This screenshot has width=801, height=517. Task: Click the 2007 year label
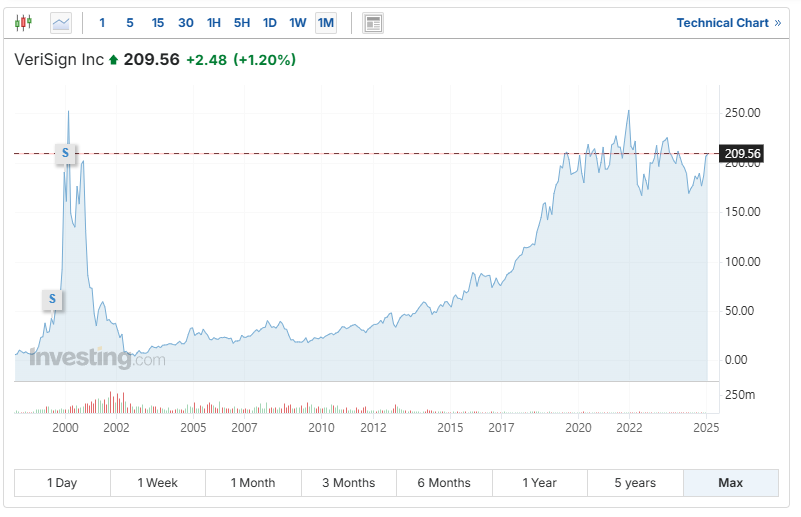coord(244,428)
